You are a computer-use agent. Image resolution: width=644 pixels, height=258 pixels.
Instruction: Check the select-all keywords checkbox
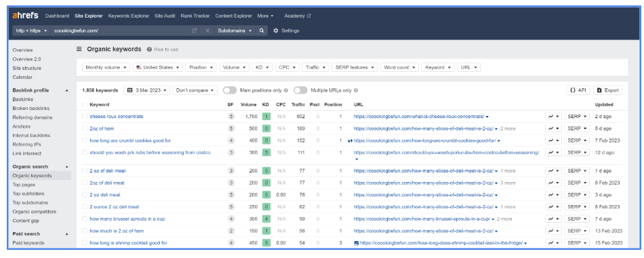click(85, 105)
